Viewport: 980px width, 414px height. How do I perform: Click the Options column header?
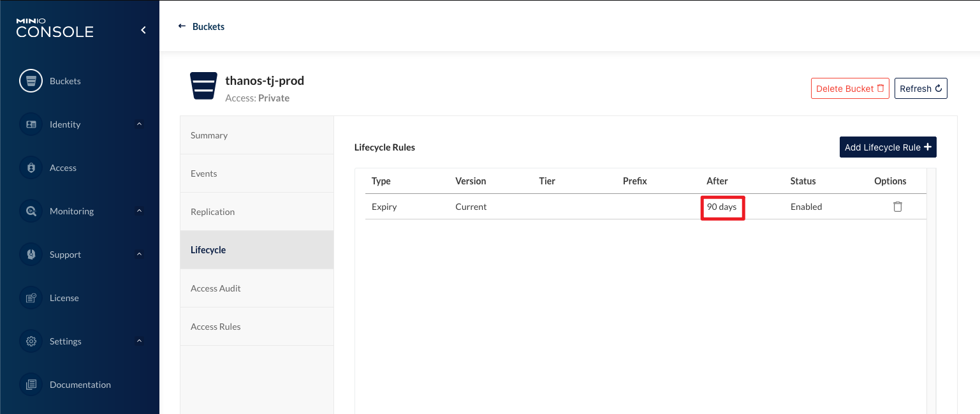tap(890, 181)
